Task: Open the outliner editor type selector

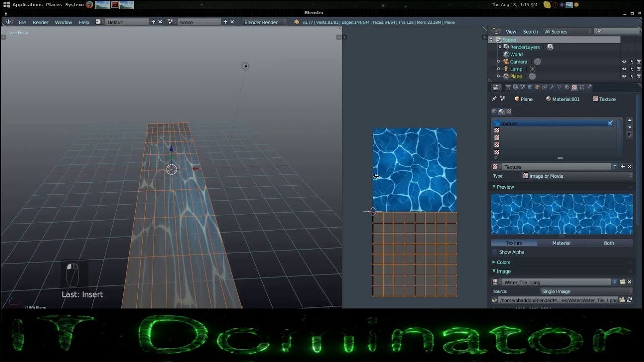Action: [x=496, y=31]
